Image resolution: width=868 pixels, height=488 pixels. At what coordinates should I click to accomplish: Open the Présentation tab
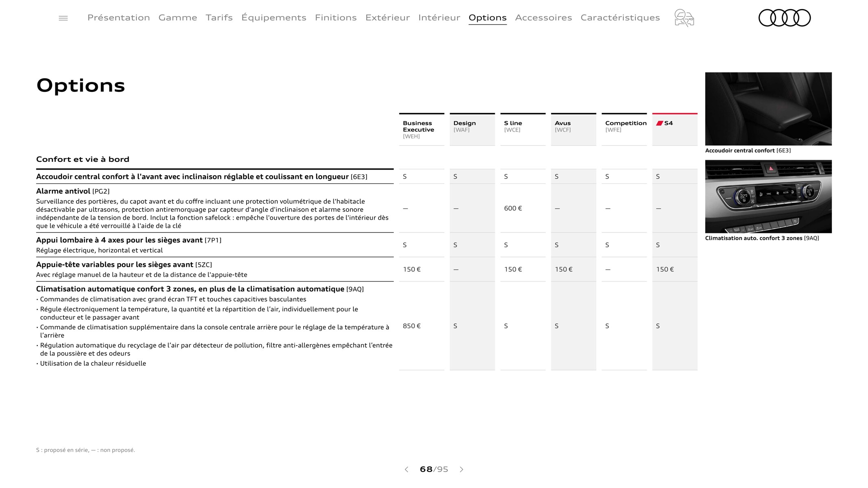(x=119, y=17)
